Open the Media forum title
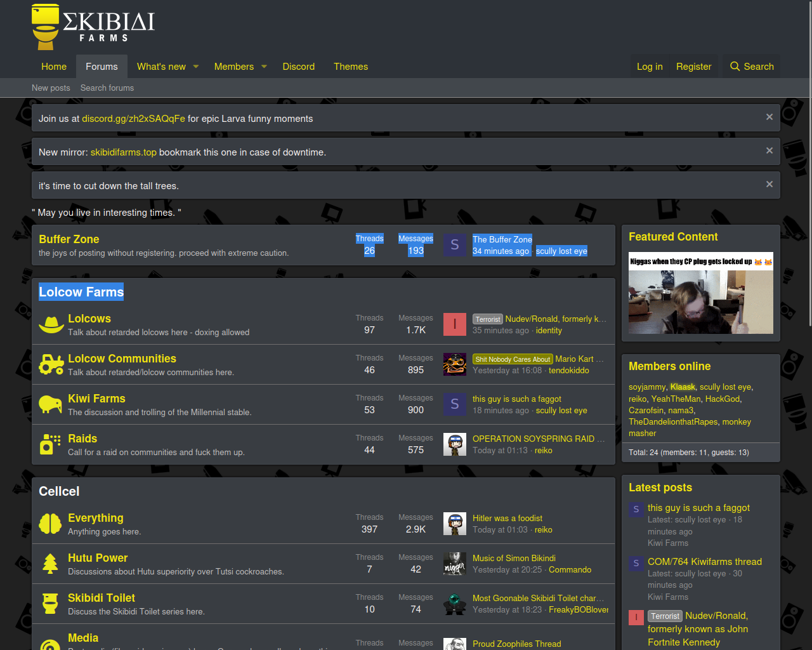 (83, 638)
